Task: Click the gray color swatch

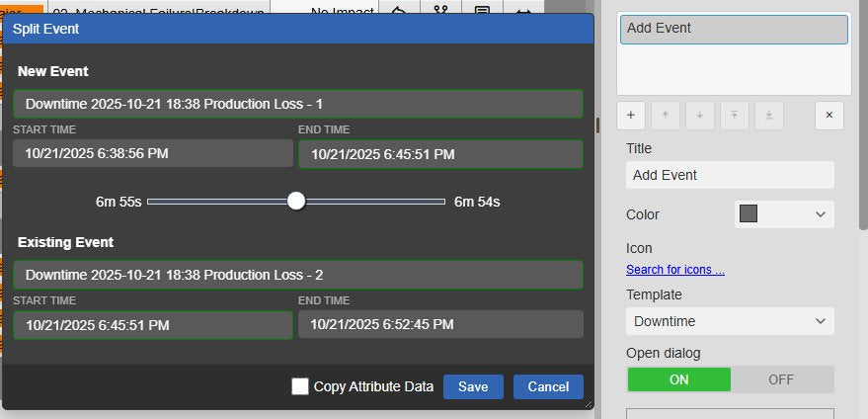Action: tap(749, 213)
